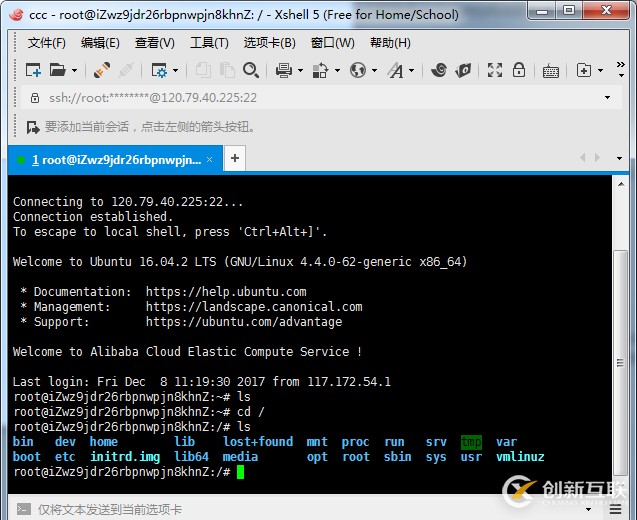Click the highlighted tmp directory name
The height and width of the screenshot is (520, 637).
(x=471, y=442)
